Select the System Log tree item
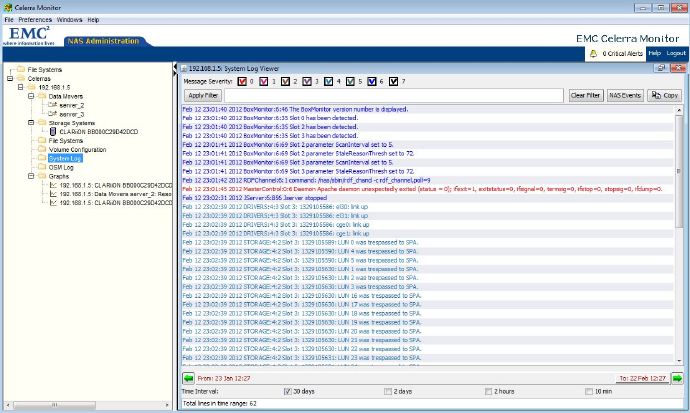 point(65,158)
